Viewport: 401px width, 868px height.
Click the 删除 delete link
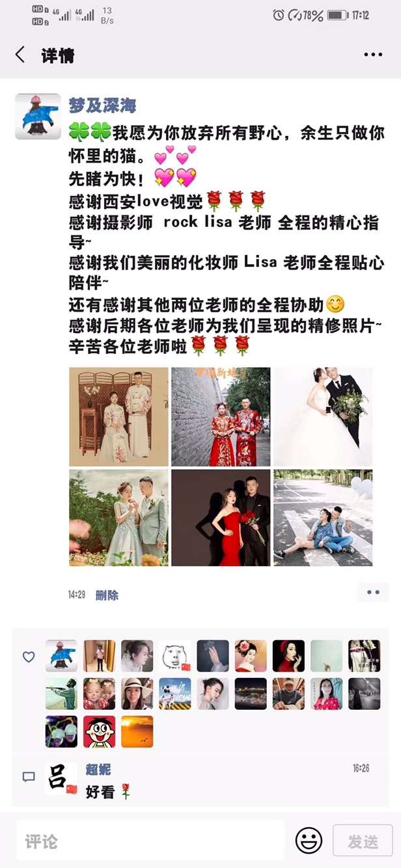(x=107, y=595)
